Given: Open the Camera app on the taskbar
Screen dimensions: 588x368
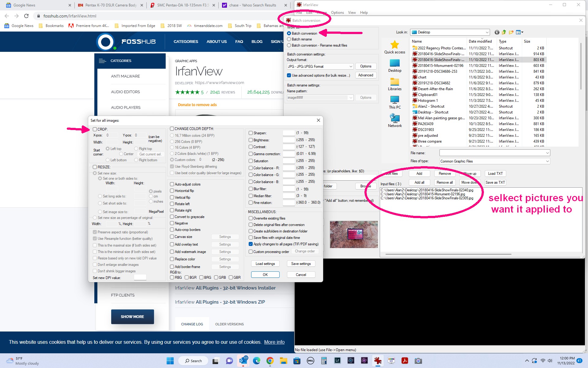Looking at the screenshot, I should [418, 361].
